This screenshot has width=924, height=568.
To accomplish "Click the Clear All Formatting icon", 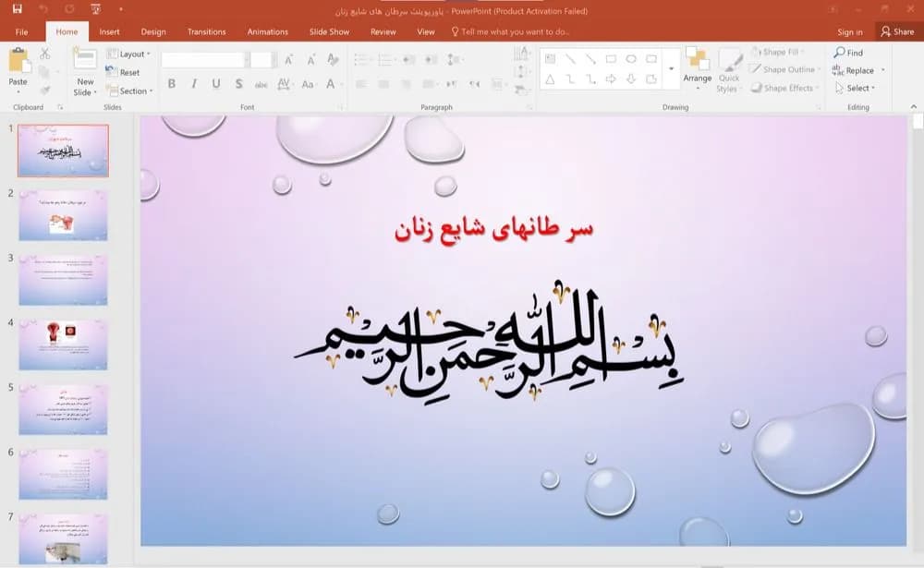I will pos(333,59).
